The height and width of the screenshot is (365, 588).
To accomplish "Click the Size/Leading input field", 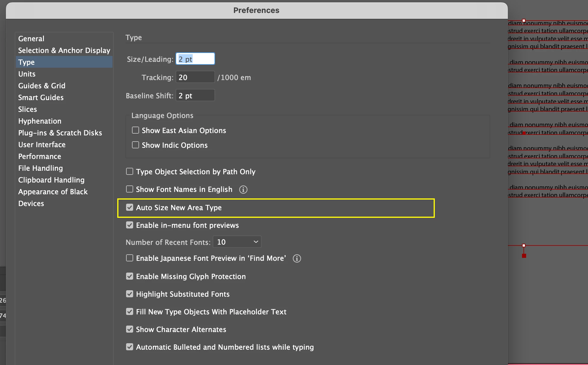I will [x=195, y=59].
